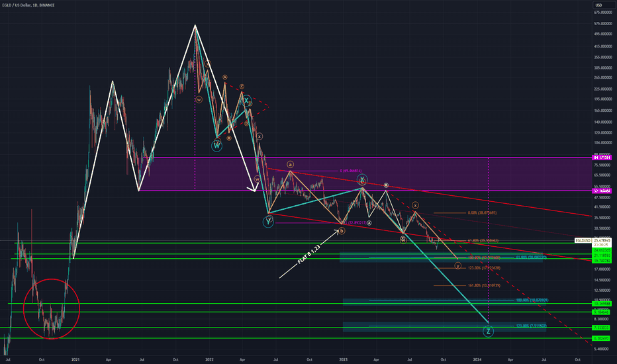The height and width of the screenshot is (364, 617).
Task: Select the 161.80% (13.810739) fib label
Action: pyautogui.click(x=484, y=285)
